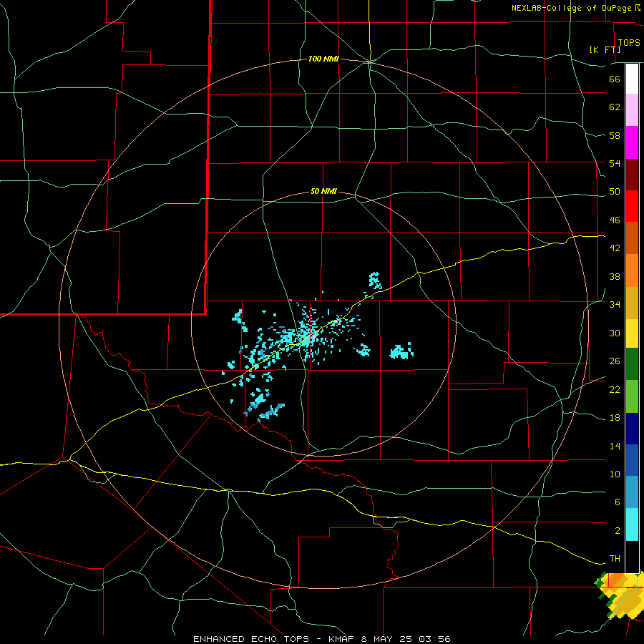Viewport: 644px width, 644px height.
Task: Click the yellow-orange echo at bottom-right corner
Action: (620, 595)
